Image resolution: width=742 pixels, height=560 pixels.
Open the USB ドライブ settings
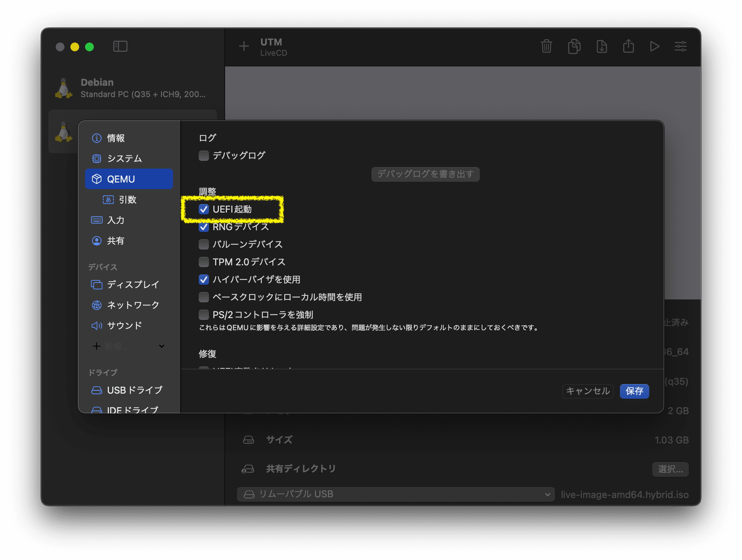(x=129, y=390)
